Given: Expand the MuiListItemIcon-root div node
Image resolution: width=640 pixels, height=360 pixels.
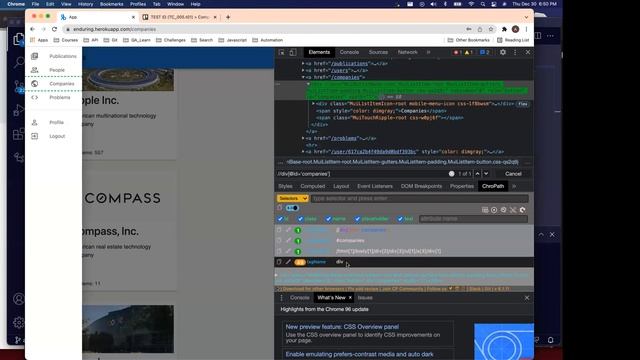Looking at the screenshot, I should (313, 104).
